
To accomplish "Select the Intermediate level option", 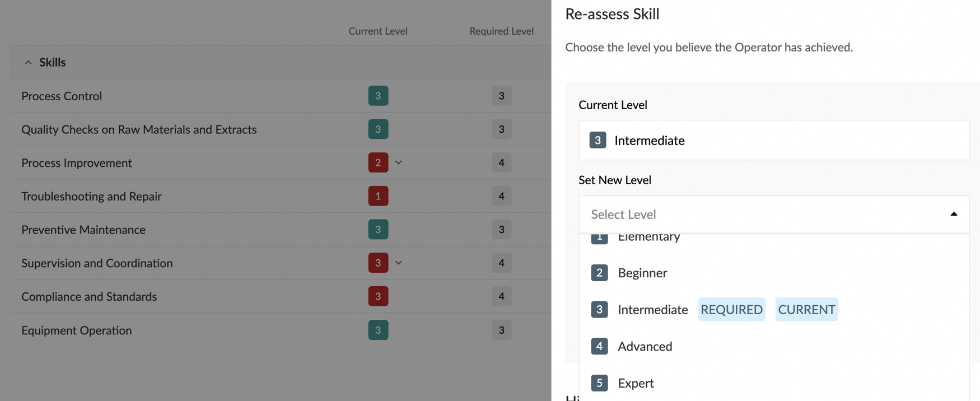I will pos(652,310).
